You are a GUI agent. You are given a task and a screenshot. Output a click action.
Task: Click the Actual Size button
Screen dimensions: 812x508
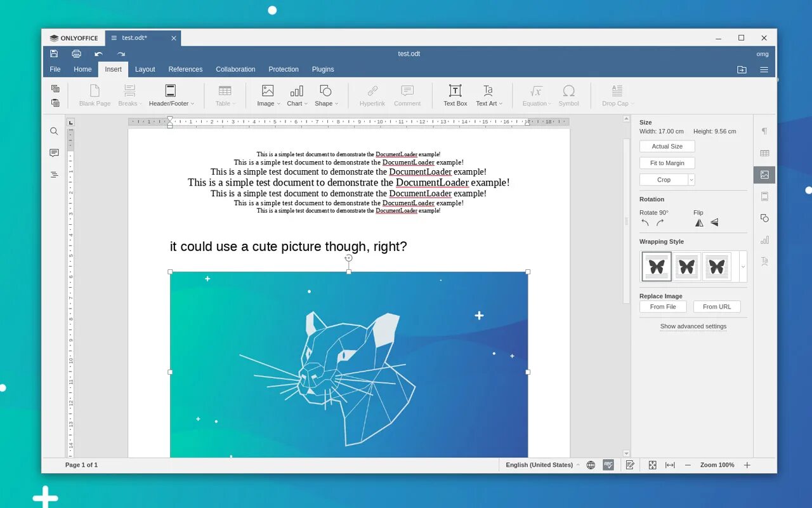click(x=667, y=146)
